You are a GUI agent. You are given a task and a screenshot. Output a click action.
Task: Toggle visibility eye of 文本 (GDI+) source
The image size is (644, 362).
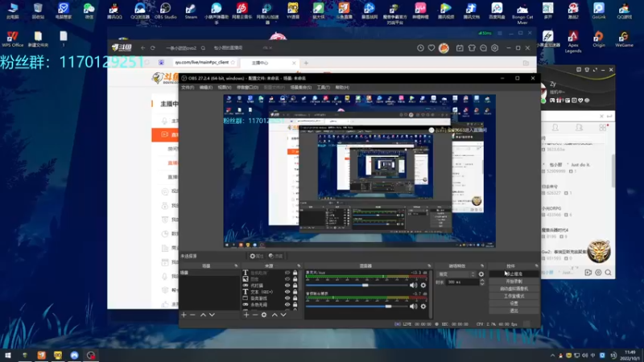pos(287,292)
